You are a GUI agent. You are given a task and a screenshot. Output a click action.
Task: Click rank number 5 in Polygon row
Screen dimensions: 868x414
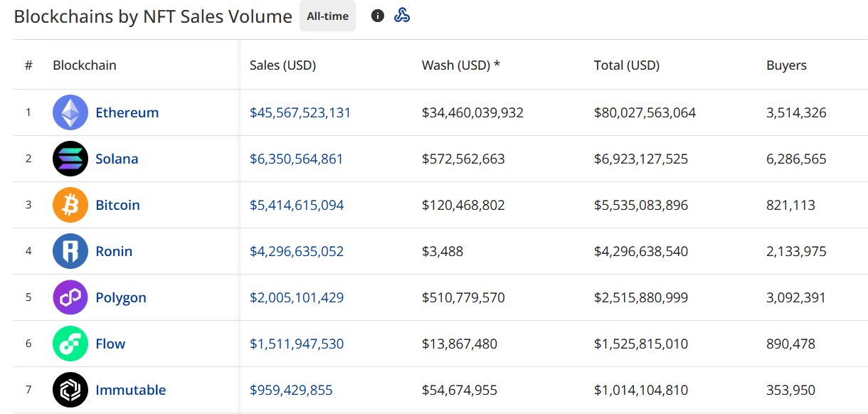[x=28, y=297]
